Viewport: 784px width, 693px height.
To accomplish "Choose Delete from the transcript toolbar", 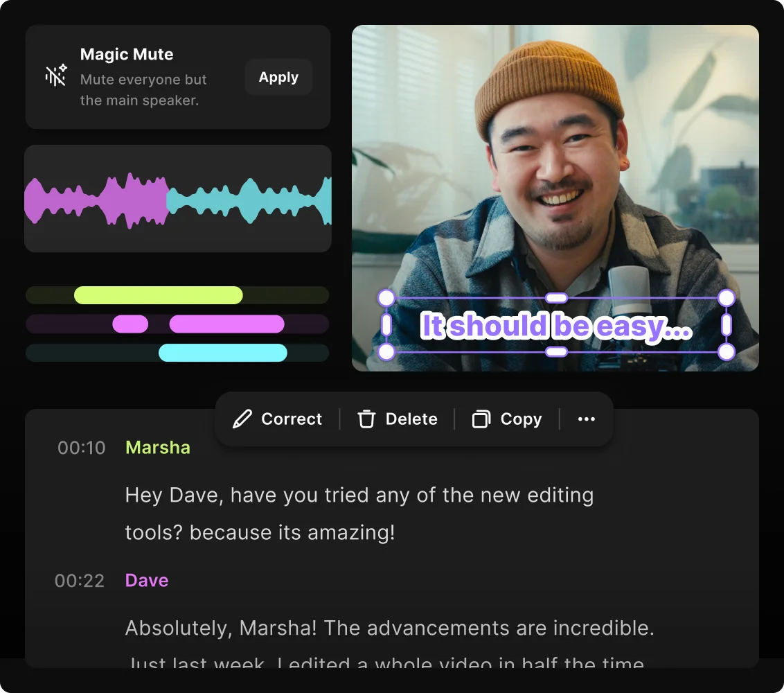I will tap(411, 419).
